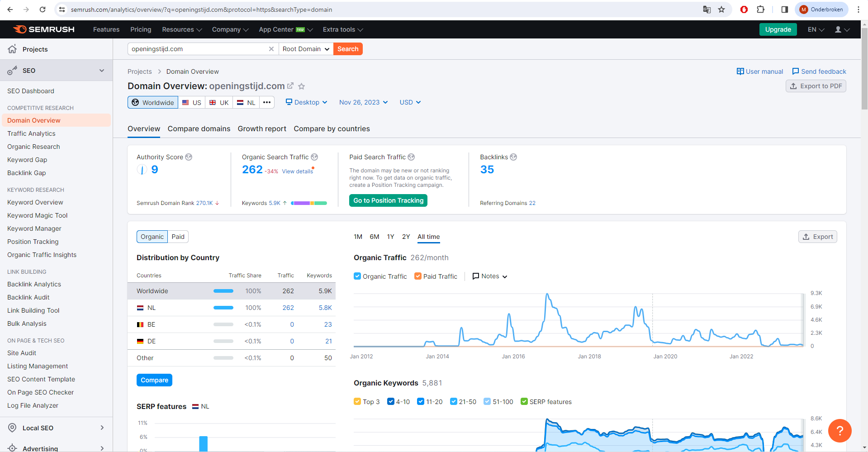Screen dimensions: 868x452
Task: Toggle 21-50 keywords checkbox
Action: 454,401
